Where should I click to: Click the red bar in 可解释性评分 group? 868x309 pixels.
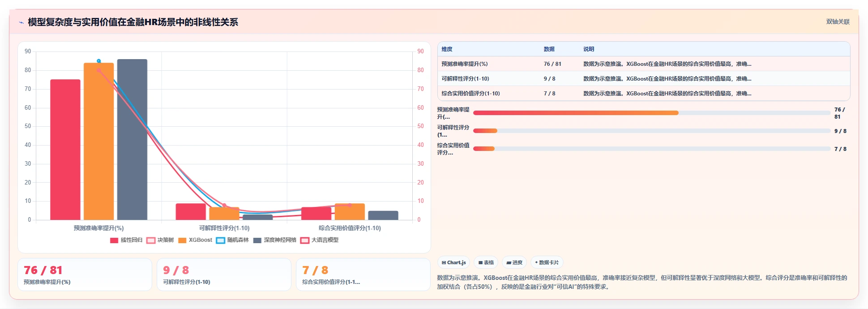[x=191, y=212]
